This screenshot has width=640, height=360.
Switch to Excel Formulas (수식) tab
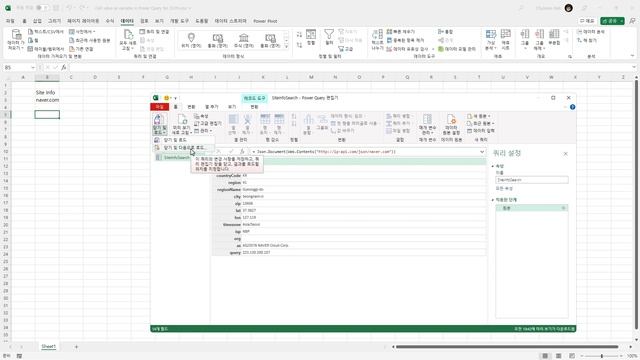(x=110, y=21)
